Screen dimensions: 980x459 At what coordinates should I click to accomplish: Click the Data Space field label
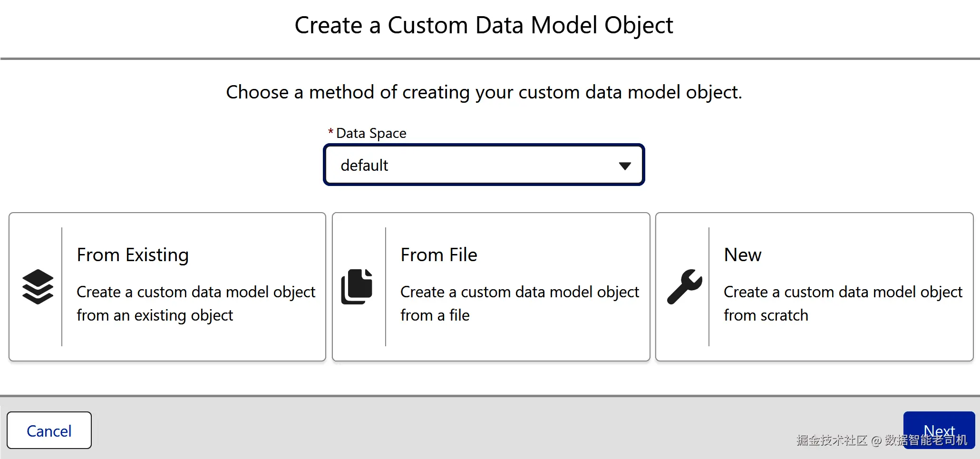pyautogui.click(x=371, y=133)
